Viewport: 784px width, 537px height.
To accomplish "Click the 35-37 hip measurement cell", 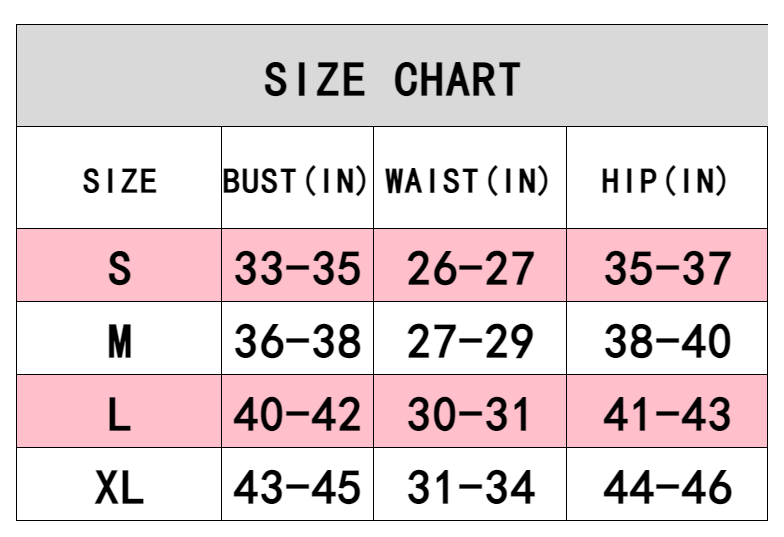I will [x=667, y=268].
